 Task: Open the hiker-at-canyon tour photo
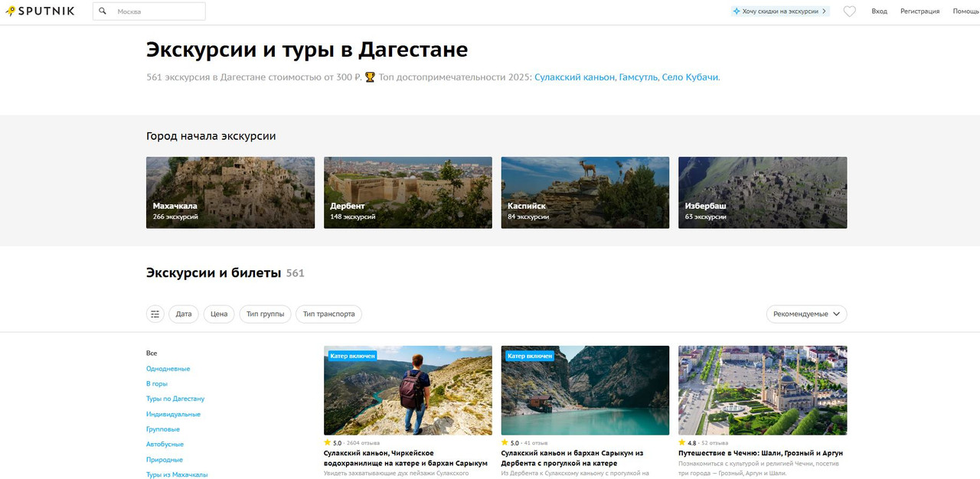point(408,390)
